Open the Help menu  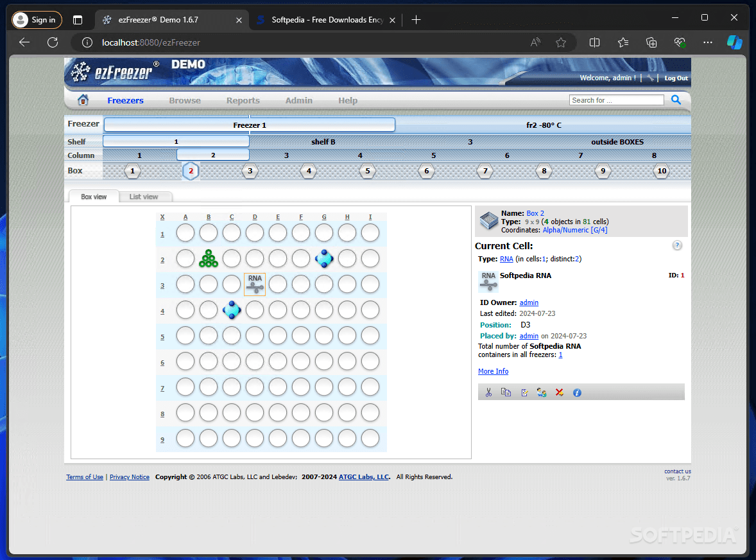click(x=348, y=100)
